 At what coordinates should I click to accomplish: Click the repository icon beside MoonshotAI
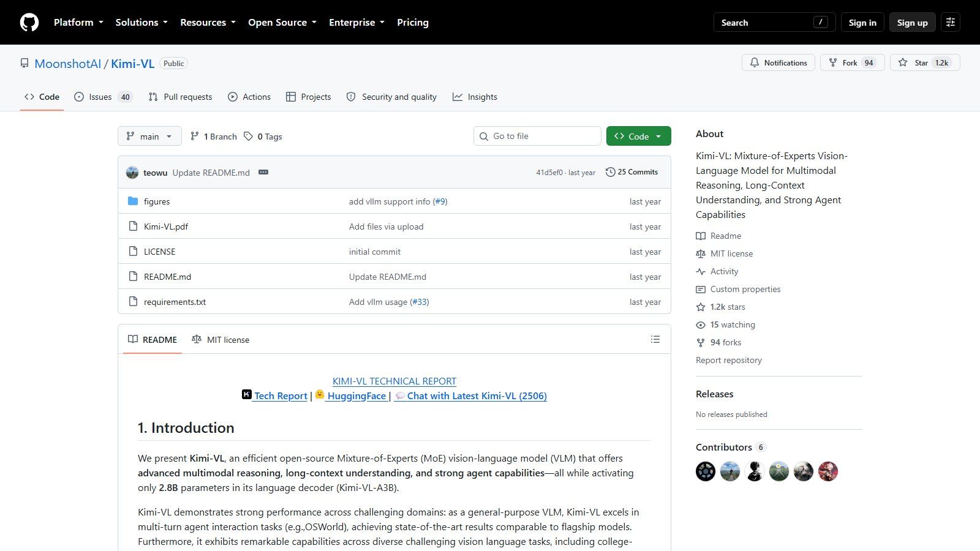(x=24, y=64)
